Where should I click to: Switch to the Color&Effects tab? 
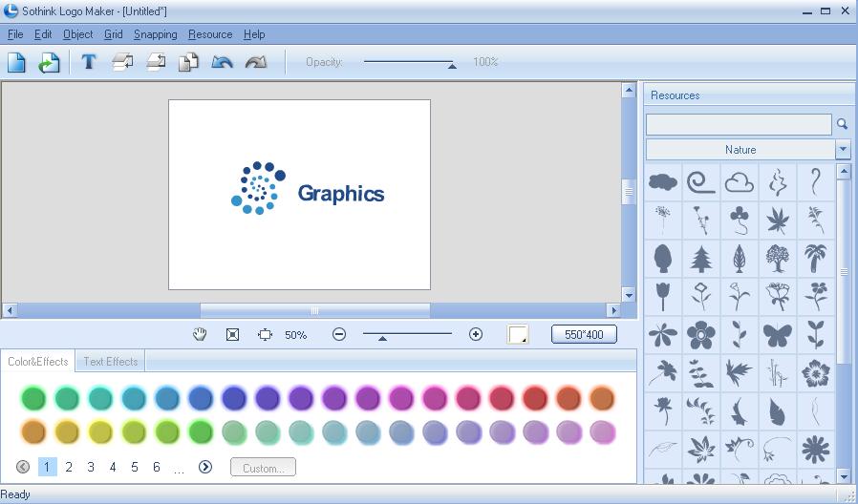[38, 362]
